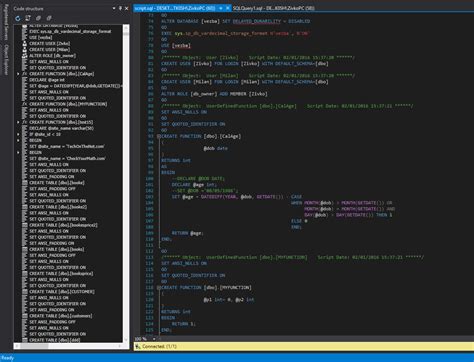Click the third Code structure toolbar icon
Image resolution: width=474 pixels, height=362 pixels.
pos(39,18)
